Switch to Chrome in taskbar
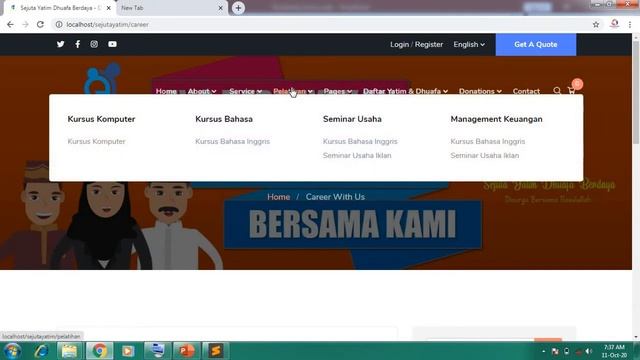 pyautogui.click(x=99, y=351)
